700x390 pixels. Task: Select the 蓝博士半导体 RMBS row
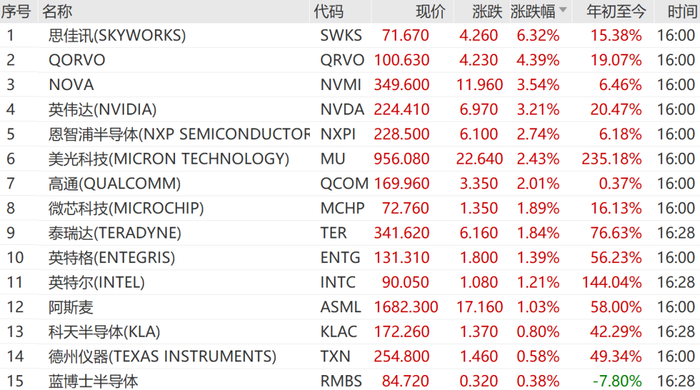350,381
